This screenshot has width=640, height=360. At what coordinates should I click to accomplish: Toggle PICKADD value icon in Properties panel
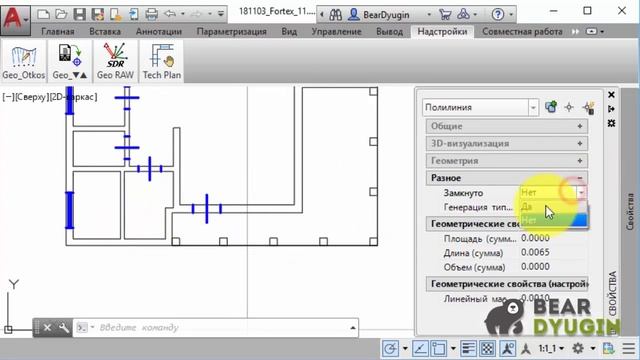click(551, 107)
